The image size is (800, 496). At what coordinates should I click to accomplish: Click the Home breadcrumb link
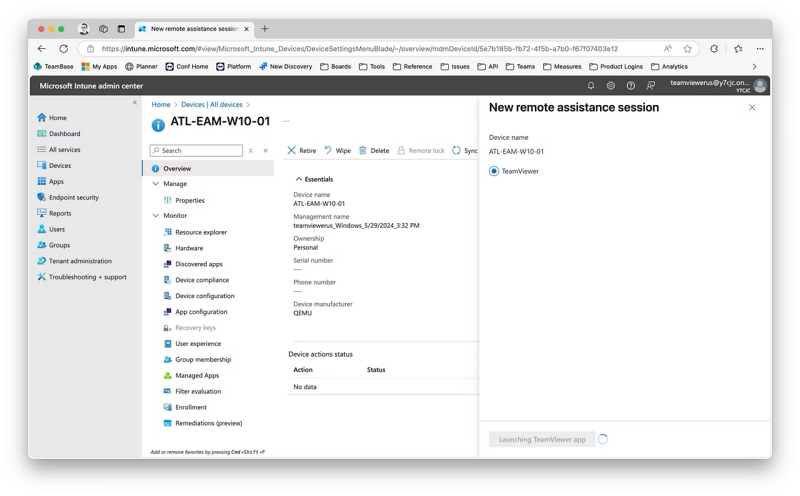pyautogui.click(x=161, y=104)
